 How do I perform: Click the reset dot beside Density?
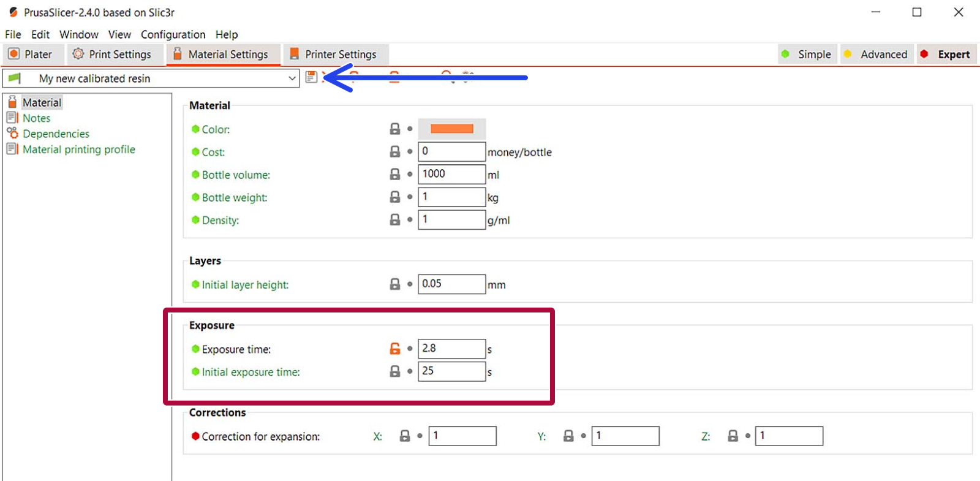(x=410, y=219)
